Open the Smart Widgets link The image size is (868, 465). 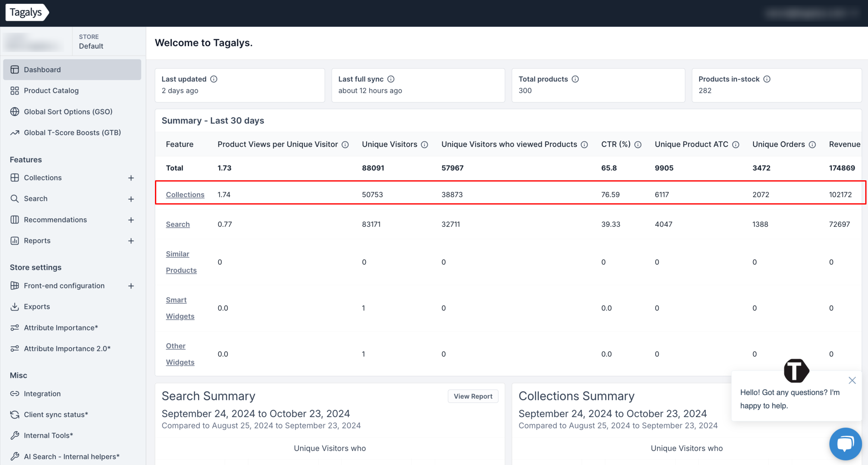(x=180, y=308)
